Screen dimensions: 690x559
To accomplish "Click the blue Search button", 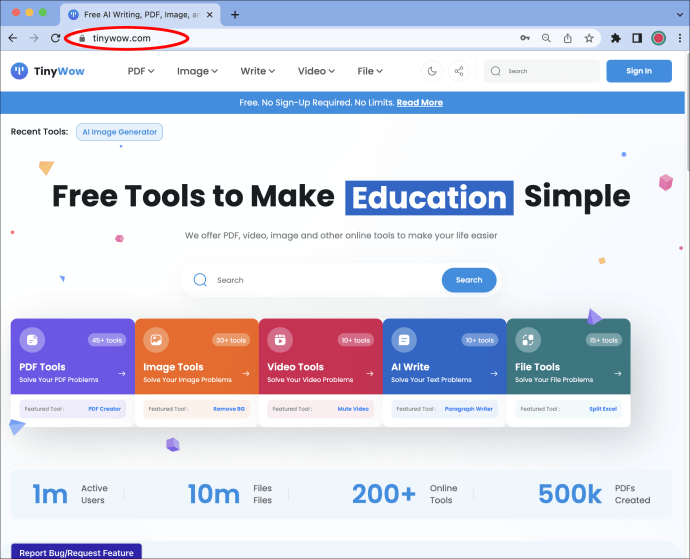I will 469,280.
